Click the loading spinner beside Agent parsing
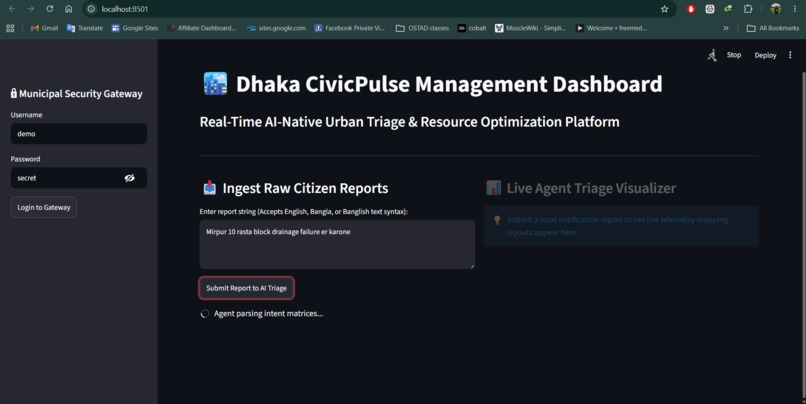Image resolution: width=806 pixels, height=404 pixels. tap(205, 314)
